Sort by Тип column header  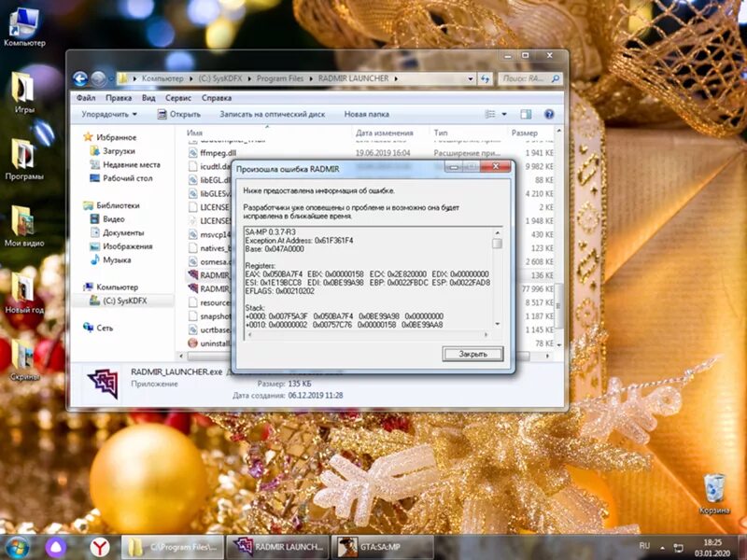pos(468,133)
